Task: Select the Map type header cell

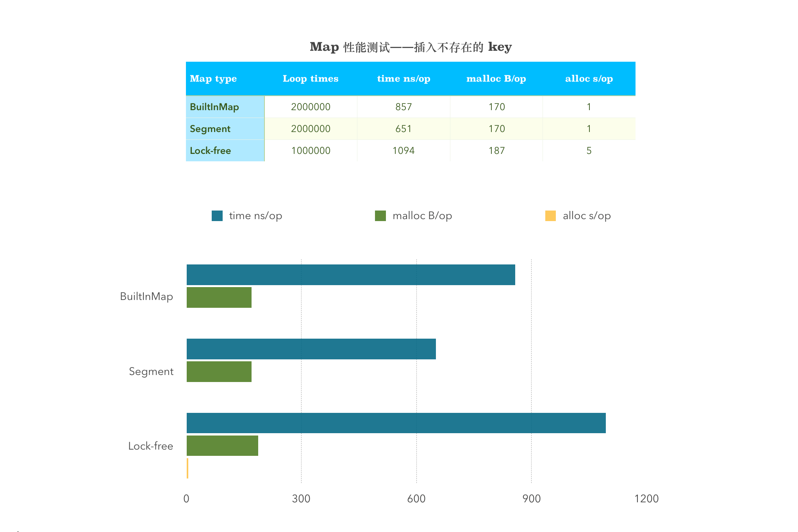Action: click(213, 79)
